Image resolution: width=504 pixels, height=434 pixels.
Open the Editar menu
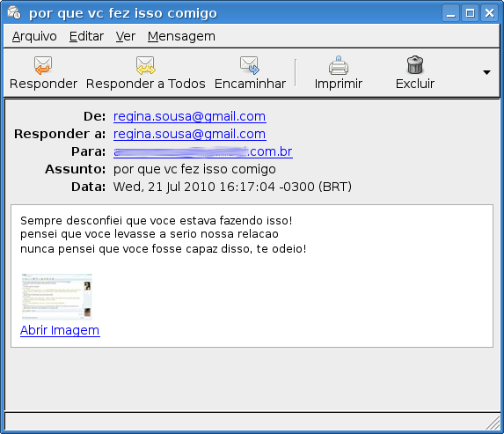pos(86,36)
